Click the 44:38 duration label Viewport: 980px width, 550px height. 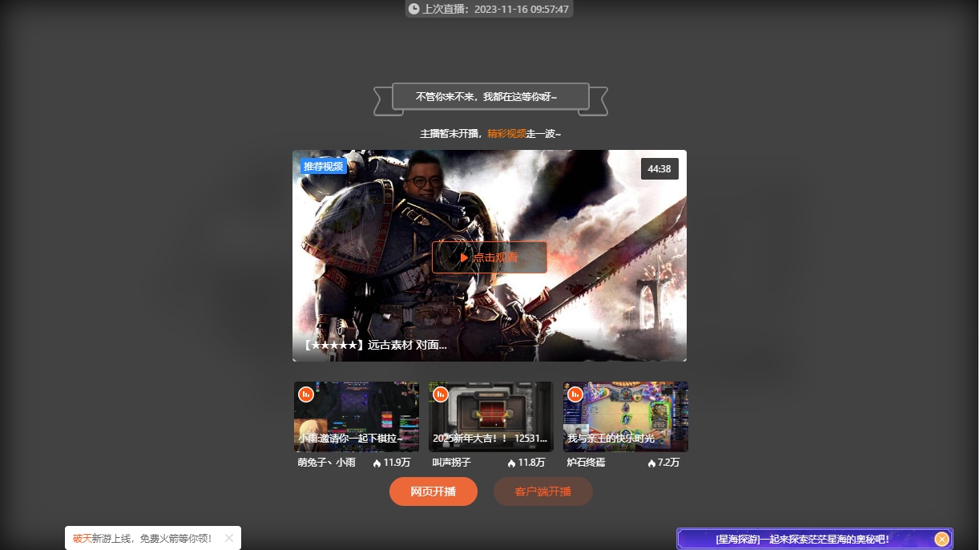(x=659, y=169)
